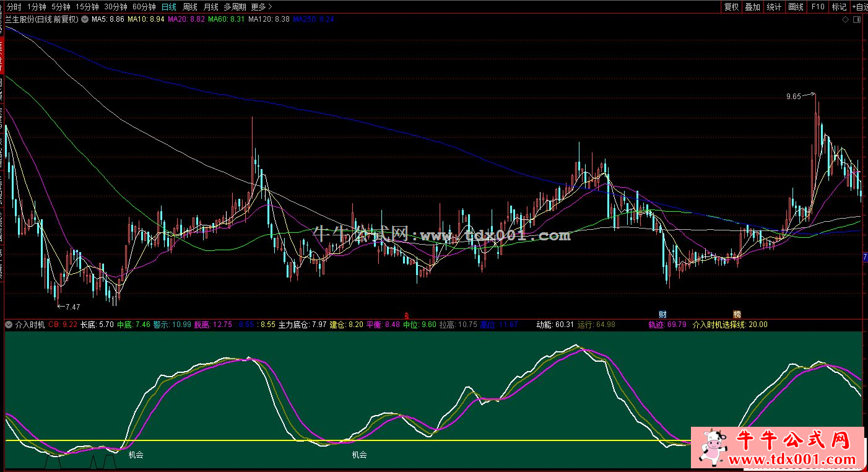Image resolution: width=868 pixels, height=472 pixels.
Task: Click the diamond icon at chart top-right
Action: tap(846, 20)
